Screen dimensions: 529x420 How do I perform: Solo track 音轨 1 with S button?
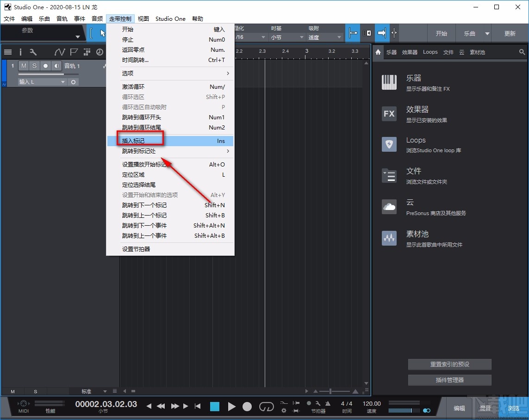34,66
